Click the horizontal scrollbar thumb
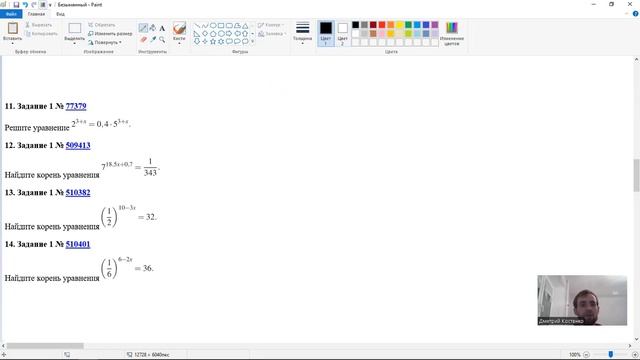 [45, 346]
